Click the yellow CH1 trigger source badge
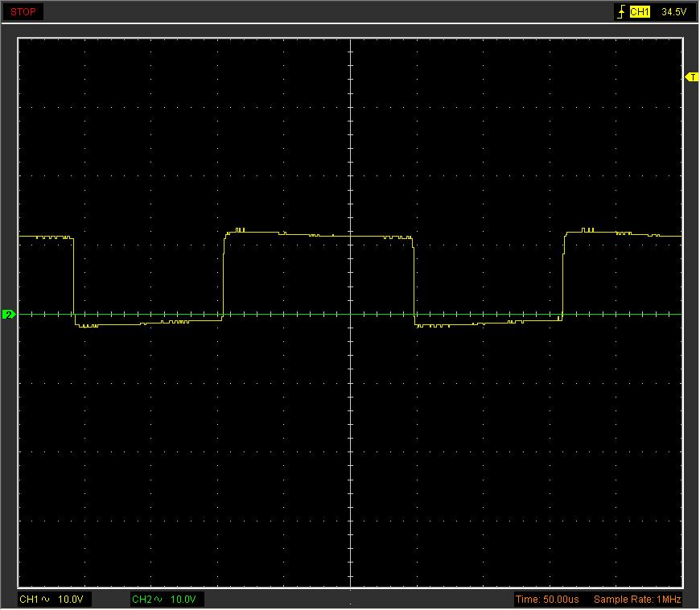This screenshot has height=610, width=700. tap(640, 12)
